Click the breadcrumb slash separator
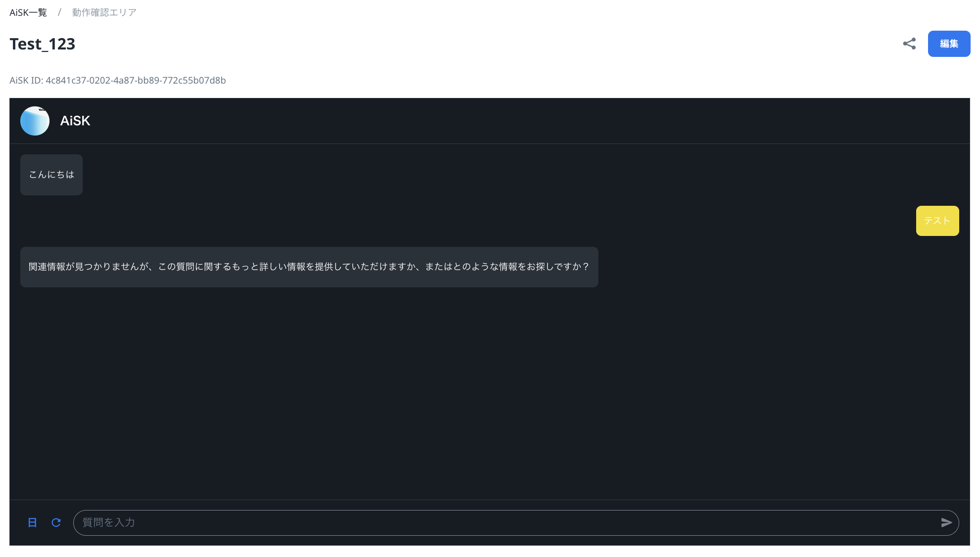Screen dimensions: 980x557 [59, 12]
